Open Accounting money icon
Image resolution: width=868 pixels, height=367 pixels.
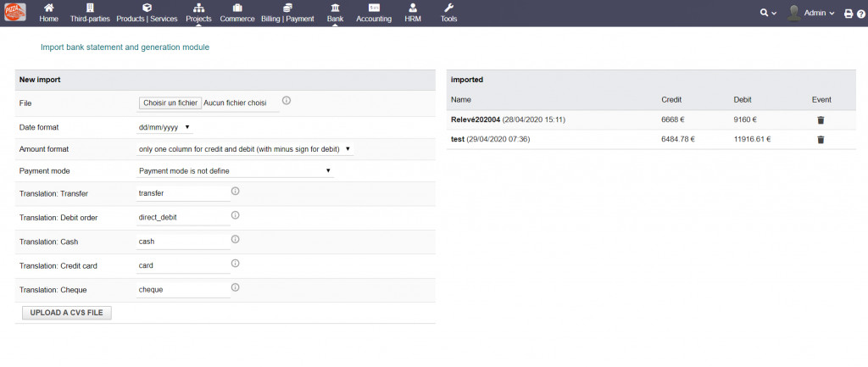374,8
